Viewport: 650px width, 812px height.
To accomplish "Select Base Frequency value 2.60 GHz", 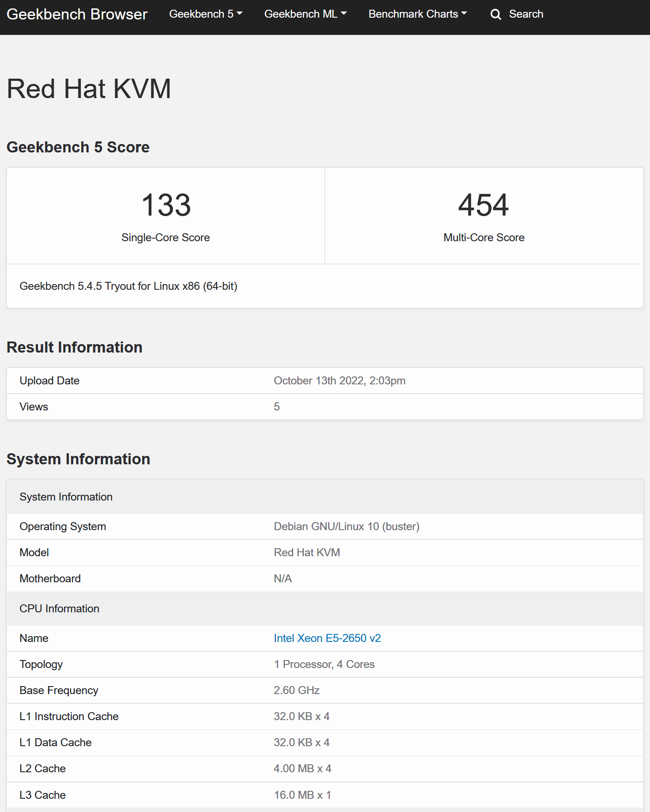I will (297, 691).
